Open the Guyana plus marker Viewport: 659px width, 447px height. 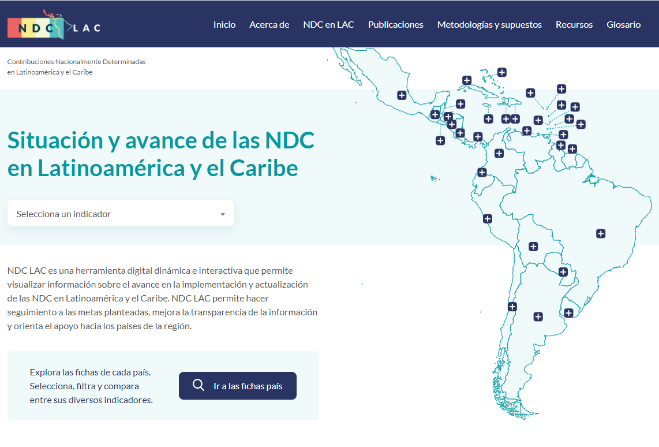pyautogui.click(x=561, y=145)
